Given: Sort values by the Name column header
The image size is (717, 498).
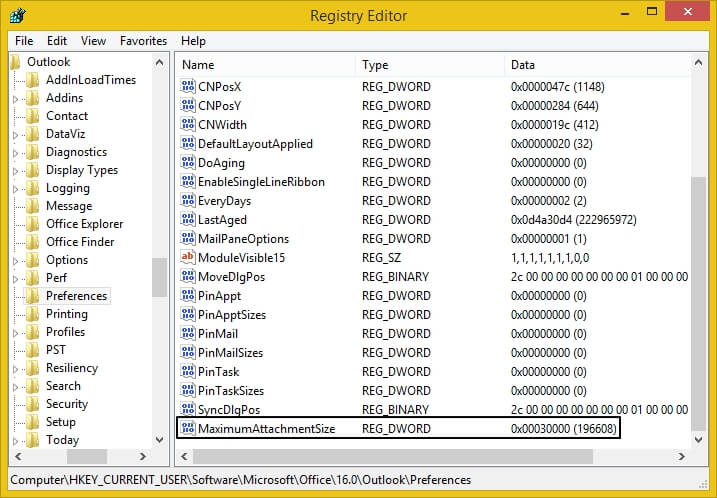Looking at the screenshot, I should (266, 65).
